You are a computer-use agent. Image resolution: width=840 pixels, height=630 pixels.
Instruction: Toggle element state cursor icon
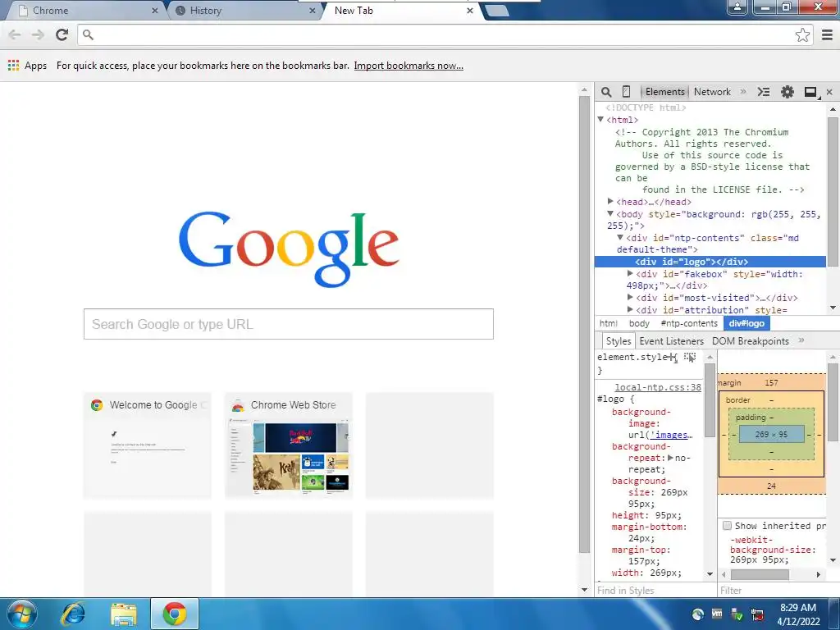tap(690, 358)
